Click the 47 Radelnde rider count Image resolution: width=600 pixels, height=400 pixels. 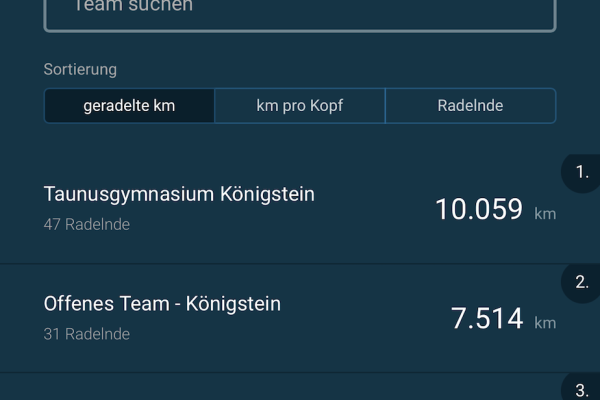[87, 224]
